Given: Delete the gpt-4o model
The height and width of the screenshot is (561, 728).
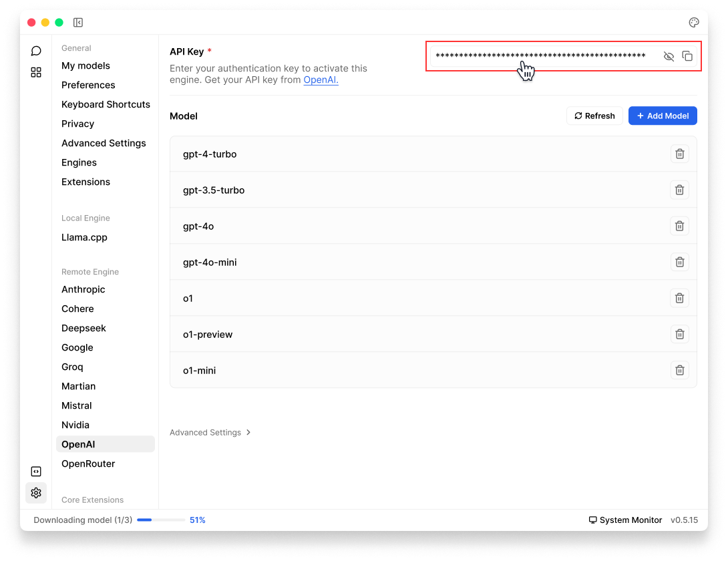Looking at the screenshot, I should (680, 226).
